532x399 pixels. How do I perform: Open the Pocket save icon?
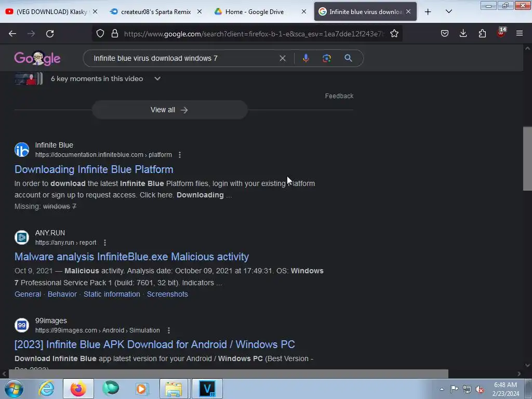pos(445,33)
